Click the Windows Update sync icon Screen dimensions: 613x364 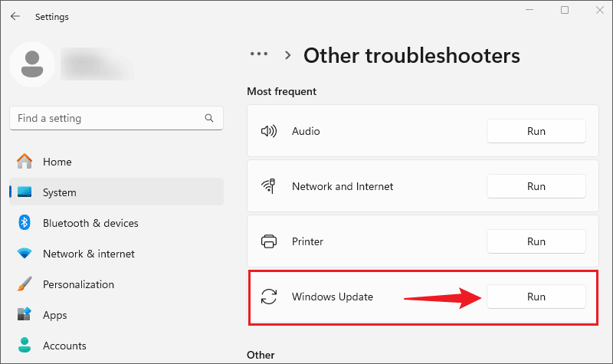tap(269, 297)
